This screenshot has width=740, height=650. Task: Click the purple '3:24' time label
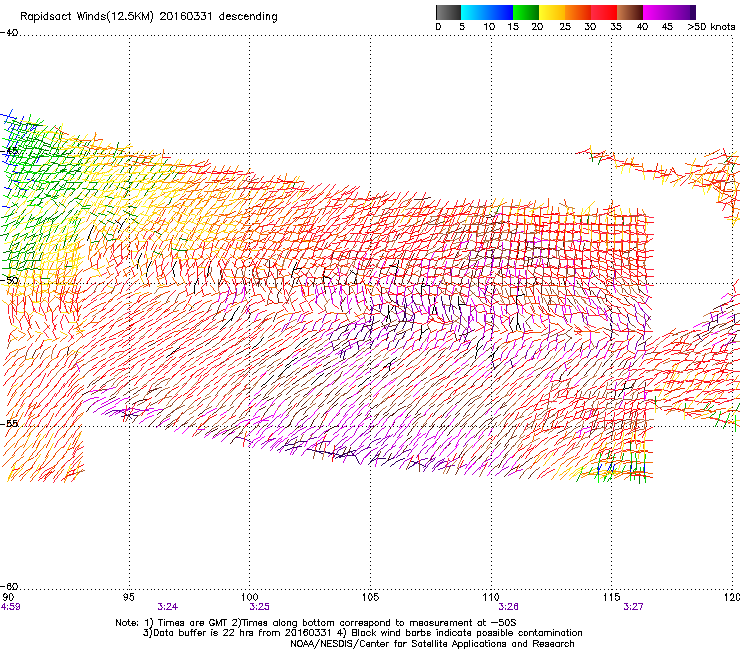pos(168,607)
